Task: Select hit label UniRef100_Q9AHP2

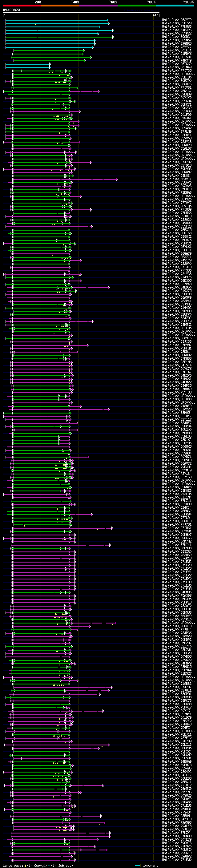Action: pos(177,857)
